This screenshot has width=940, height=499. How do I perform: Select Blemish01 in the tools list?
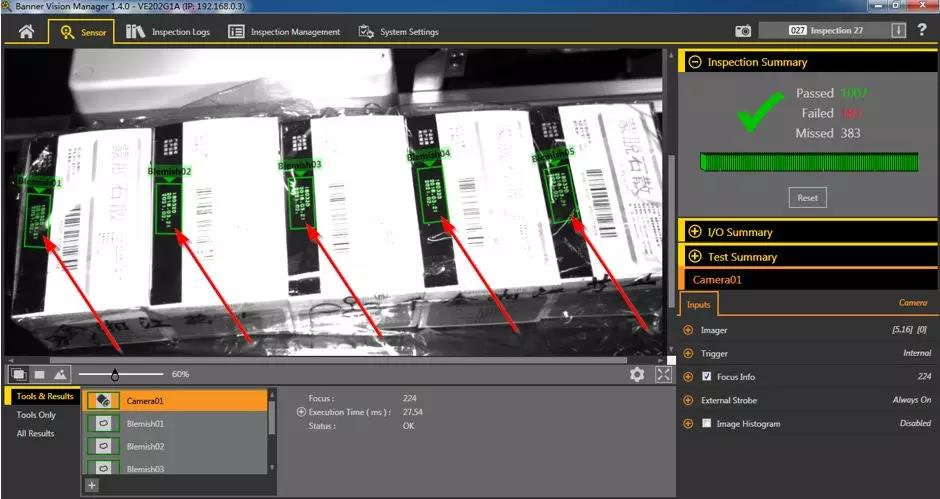pos(175,423)
